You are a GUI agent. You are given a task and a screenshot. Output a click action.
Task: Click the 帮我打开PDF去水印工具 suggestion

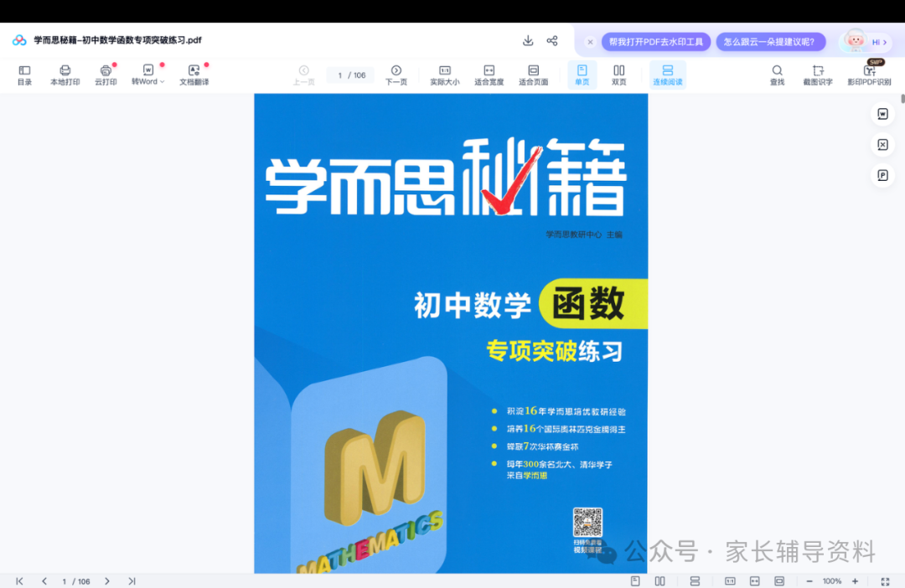click(x=656, y=42)
